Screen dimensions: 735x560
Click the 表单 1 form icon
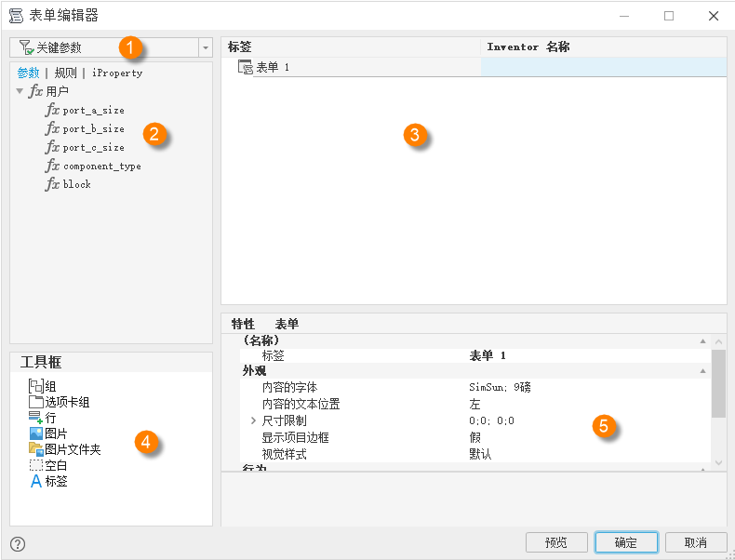[x=246, y=67]
